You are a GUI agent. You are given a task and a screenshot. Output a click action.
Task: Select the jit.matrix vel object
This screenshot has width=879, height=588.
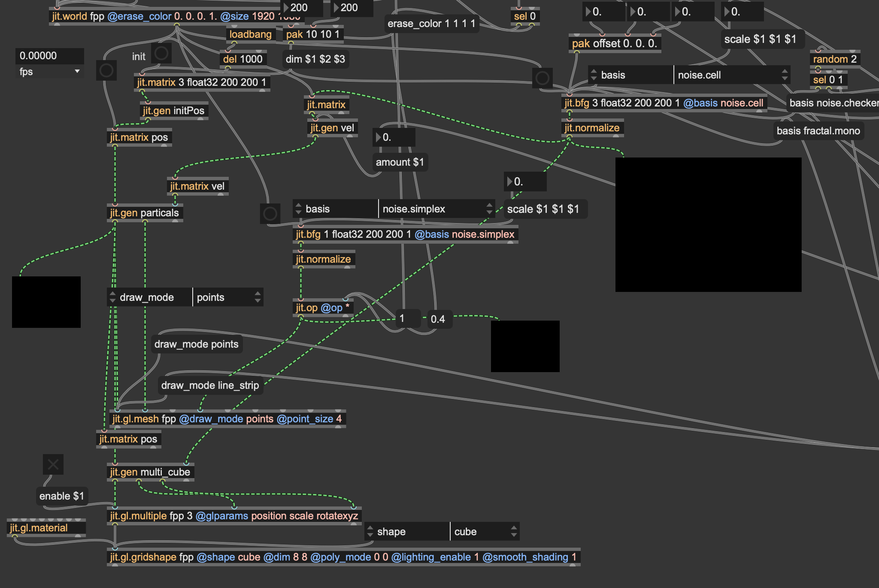click(197, 186)
